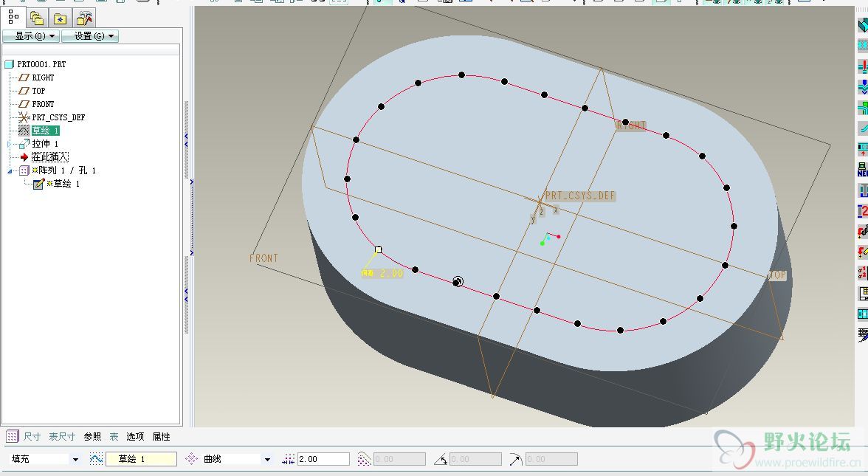Click the white square spacing handle on curve
The width and height of the screenshot is (868, 476).
[378, 249]
